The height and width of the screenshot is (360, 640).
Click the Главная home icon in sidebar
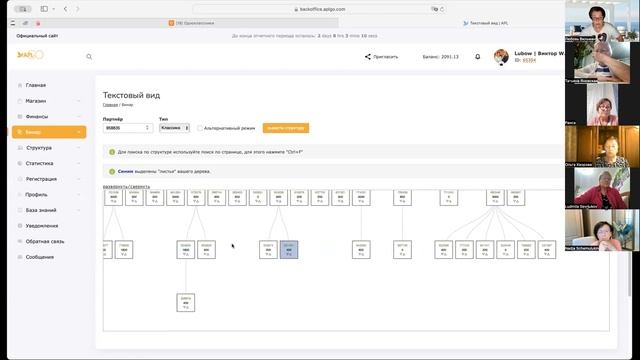coord(20,85)
